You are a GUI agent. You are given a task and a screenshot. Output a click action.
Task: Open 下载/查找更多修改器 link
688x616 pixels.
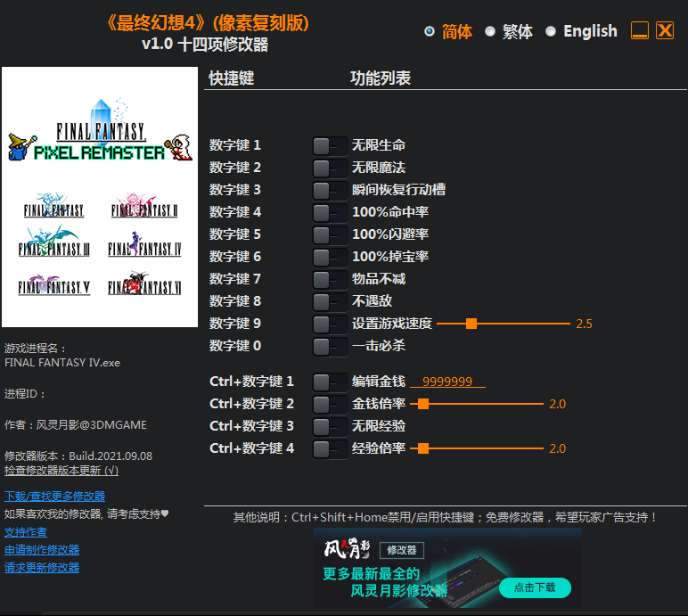click(55, 497)
